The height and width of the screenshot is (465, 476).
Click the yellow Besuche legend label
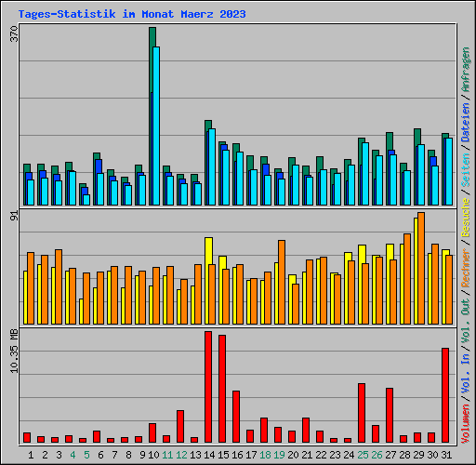pos(466,218)
